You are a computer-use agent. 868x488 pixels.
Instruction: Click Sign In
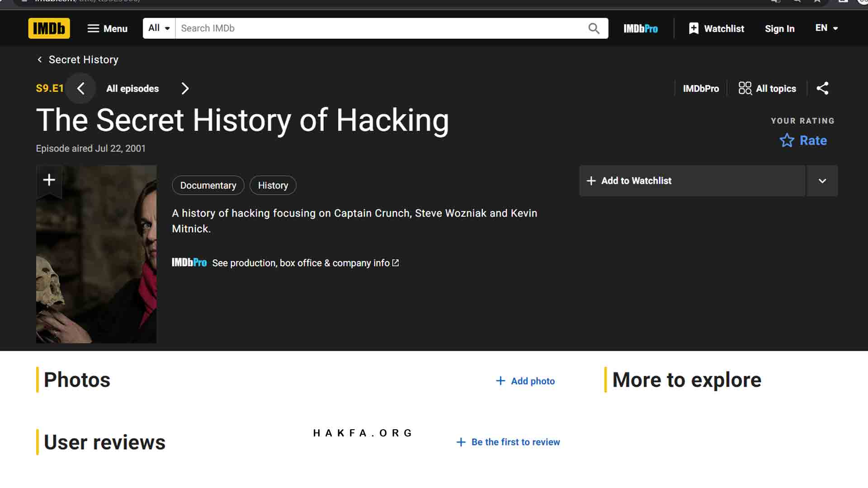(x=779, y=28)
